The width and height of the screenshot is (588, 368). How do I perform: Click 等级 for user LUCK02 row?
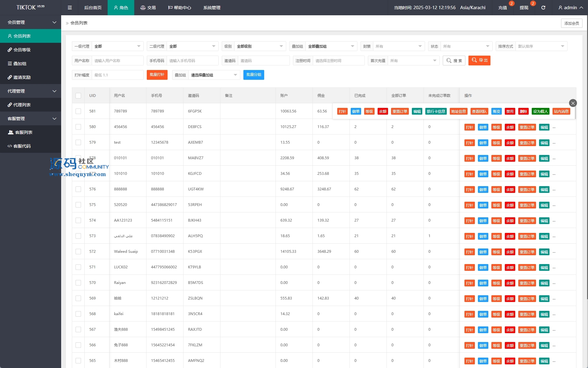coord(496,267)
